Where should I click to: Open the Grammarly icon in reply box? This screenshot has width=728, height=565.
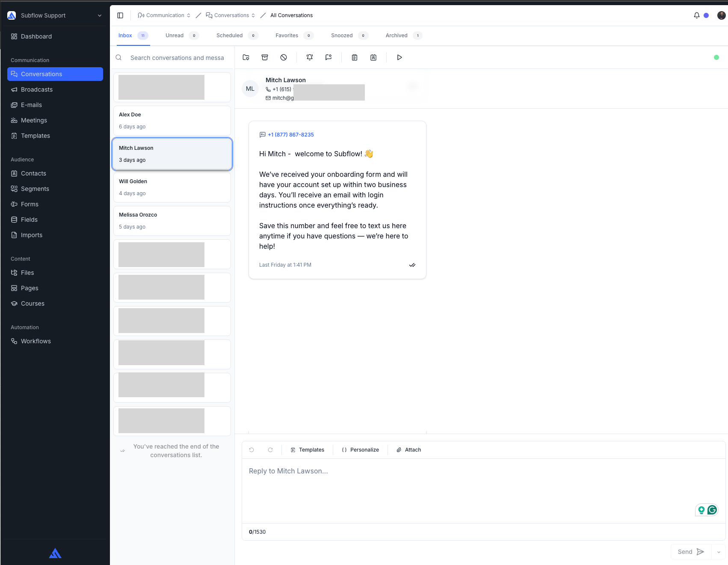(x=712, y=510)
